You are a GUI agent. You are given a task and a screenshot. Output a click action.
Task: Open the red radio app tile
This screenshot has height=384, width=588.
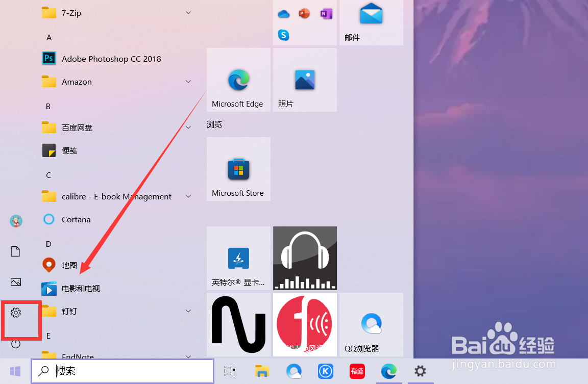pos(305,324)
